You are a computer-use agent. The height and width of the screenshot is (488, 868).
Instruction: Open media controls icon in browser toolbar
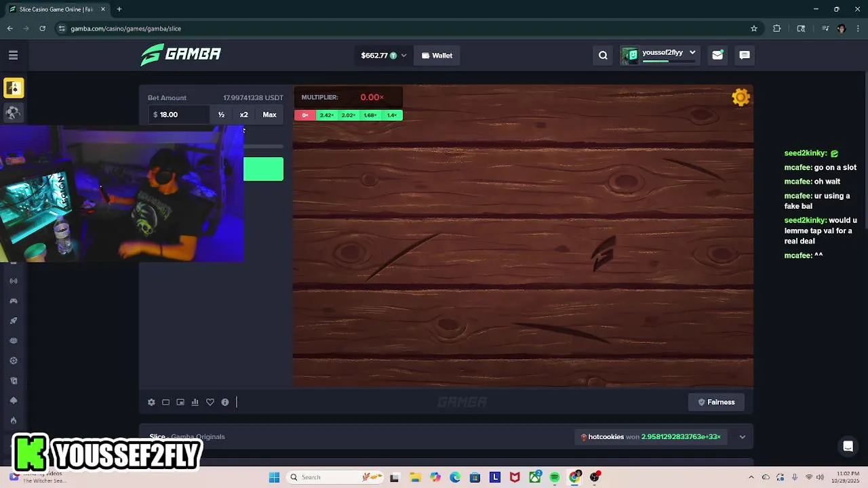pyautogui.click(x=825, y=28)
